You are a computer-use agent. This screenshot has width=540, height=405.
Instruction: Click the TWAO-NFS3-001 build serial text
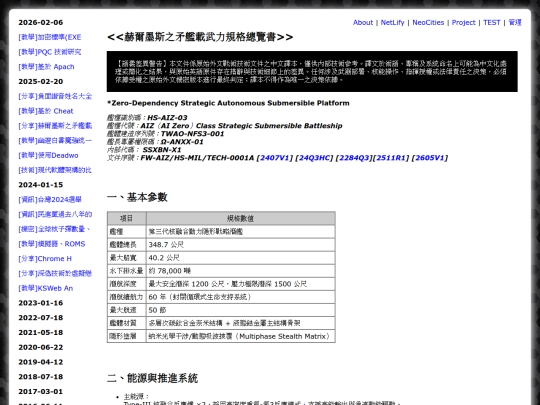point(193,134)
